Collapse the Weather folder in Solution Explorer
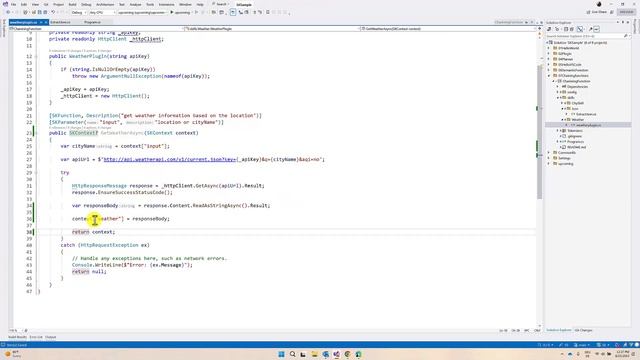Viewport: 640px width, 360px height. tap(562, 120)
